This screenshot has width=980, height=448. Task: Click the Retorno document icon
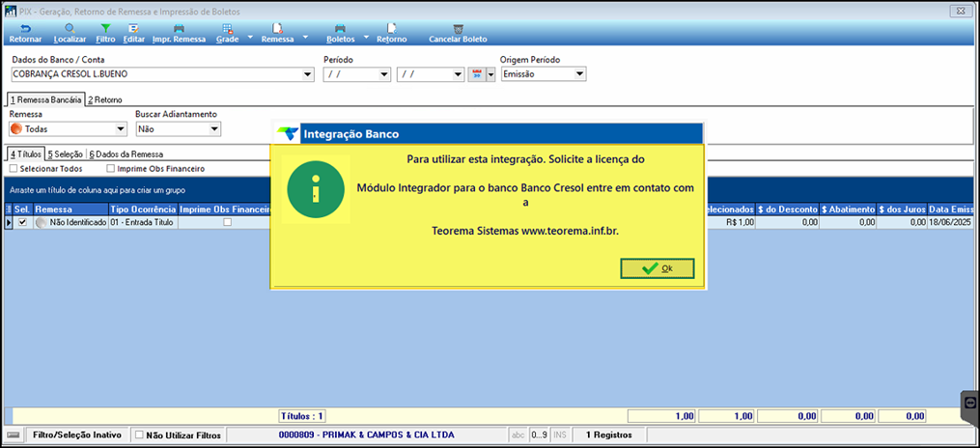pos(391,29)
